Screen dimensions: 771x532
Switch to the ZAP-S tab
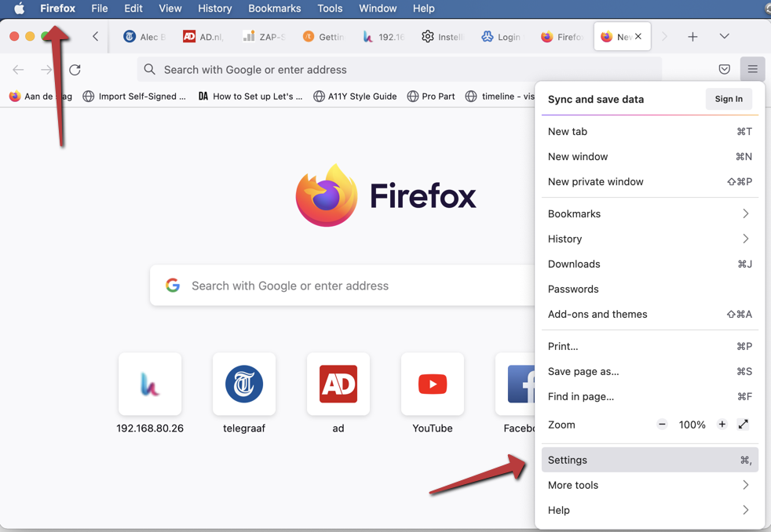(264, 37)
